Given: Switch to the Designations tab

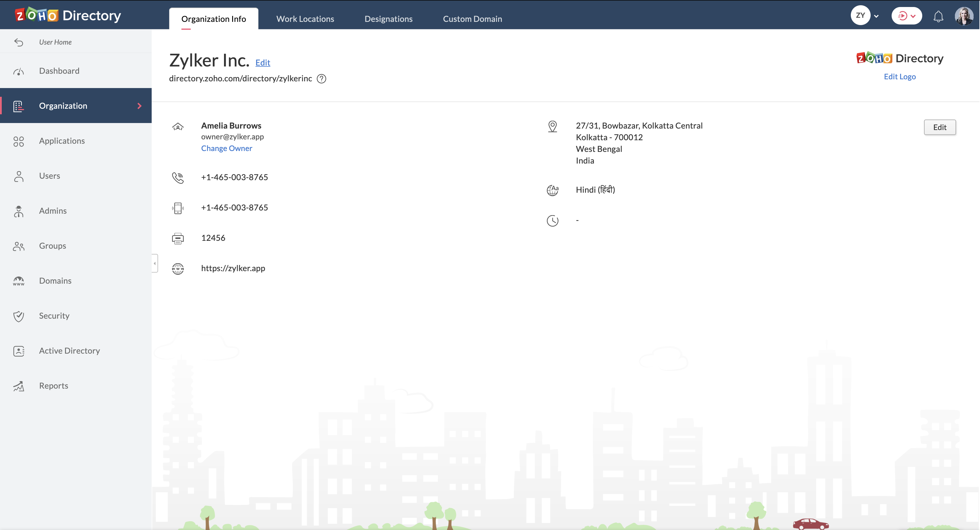Looking at the screenshot, I should pos(388,19).
